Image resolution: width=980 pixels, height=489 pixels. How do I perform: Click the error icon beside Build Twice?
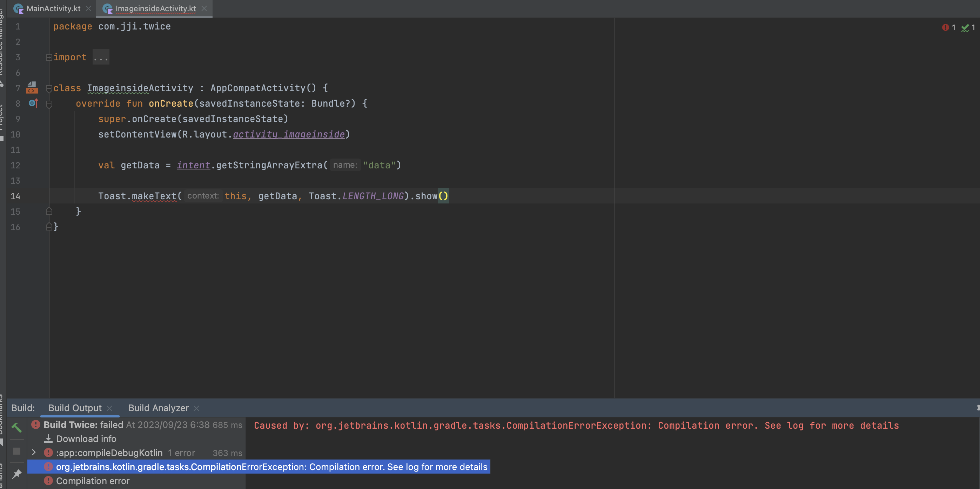pyautogui.click(x=36, y=425)
